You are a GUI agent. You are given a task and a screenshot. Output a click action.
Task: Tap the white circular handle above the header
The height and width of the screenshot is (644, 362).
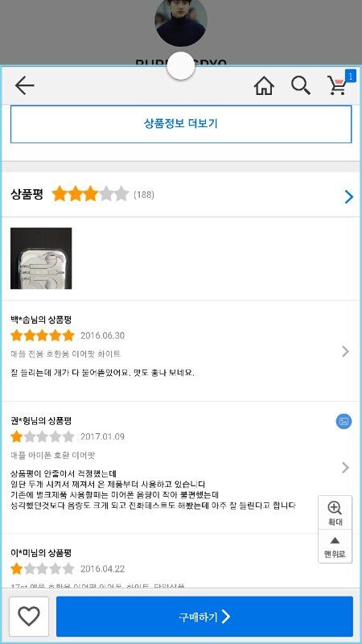pos(180,66)
